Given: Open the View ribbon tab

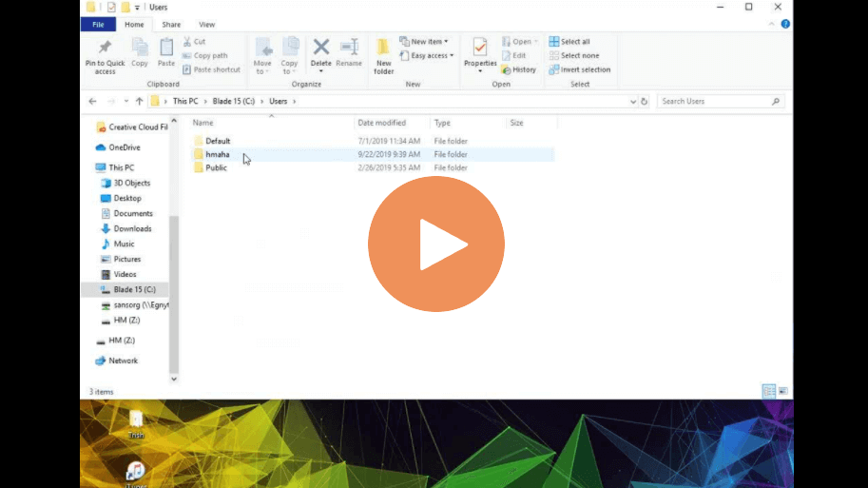Looking at the screenshot, I should pos(206,25).
